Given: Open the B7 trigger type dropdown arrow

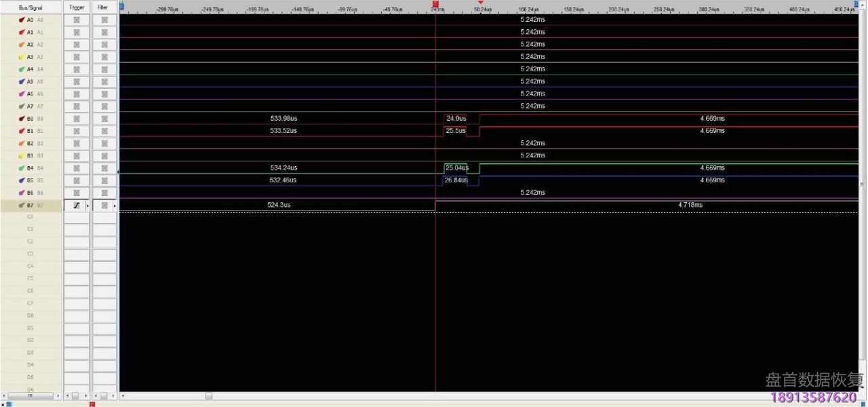Looking at the screenshot, I should pos(87,205).
